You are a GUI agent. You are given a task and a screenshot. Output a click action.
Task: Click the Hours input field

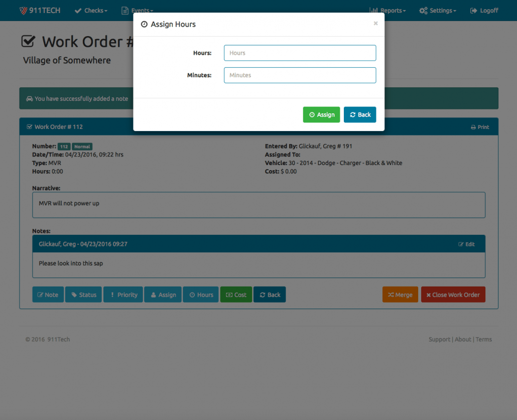300,53
